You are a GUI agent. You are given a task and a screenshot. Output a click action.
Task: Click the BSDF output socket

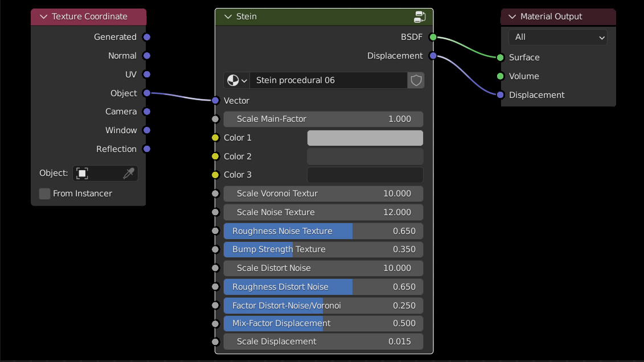pos(433,37)
